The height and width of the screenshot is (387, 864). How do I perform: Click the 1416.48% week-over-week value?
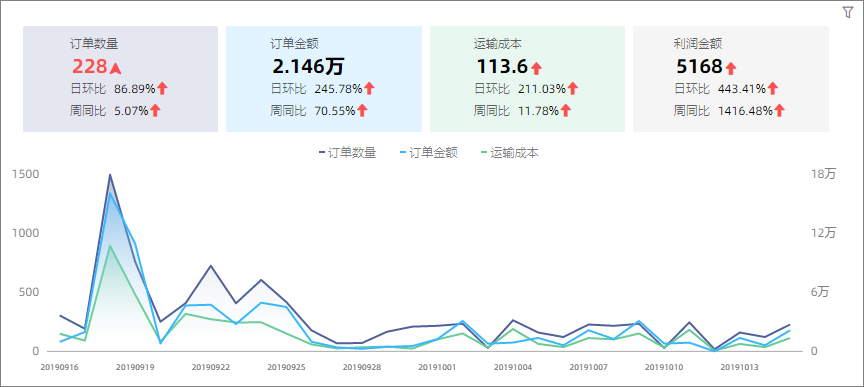click(x=745, y=111)
